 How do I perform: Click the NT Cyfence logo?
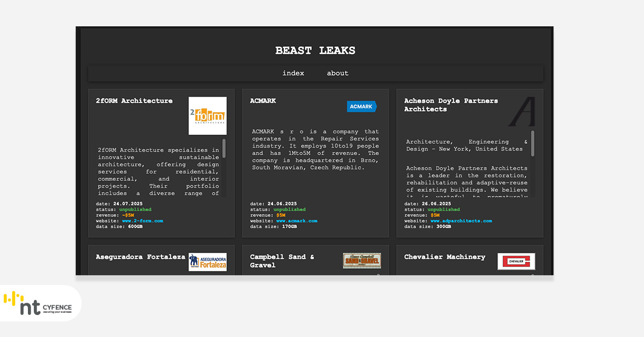[x=38, y=304]
